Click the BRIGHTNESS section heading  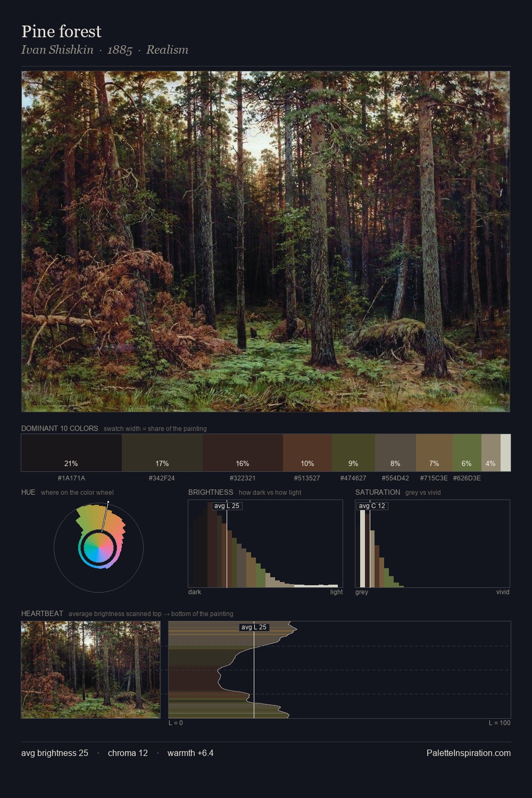211,492
